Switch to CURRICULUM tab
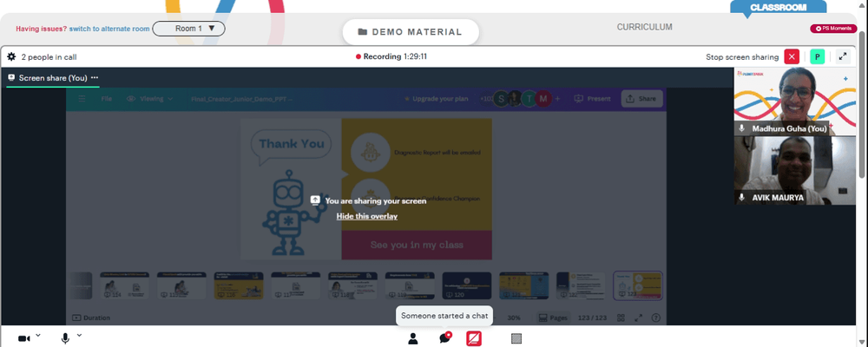 pos(644,27)
